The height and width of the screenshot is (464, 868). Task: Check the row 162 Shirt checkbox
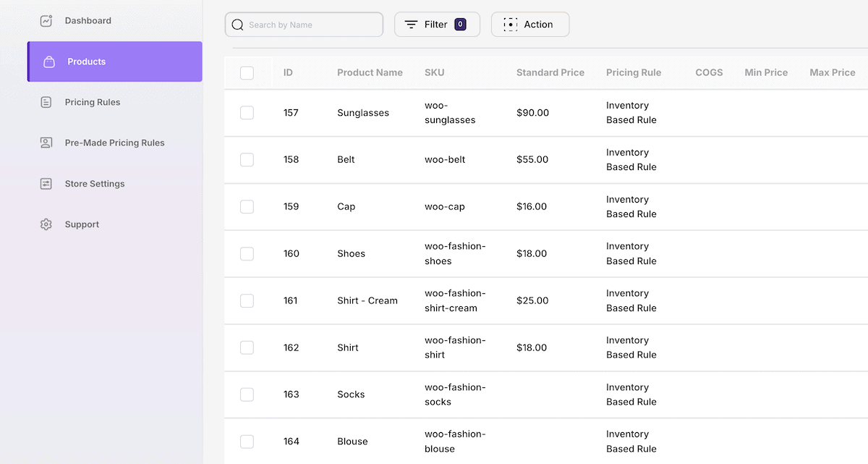(x=247, y=348)
